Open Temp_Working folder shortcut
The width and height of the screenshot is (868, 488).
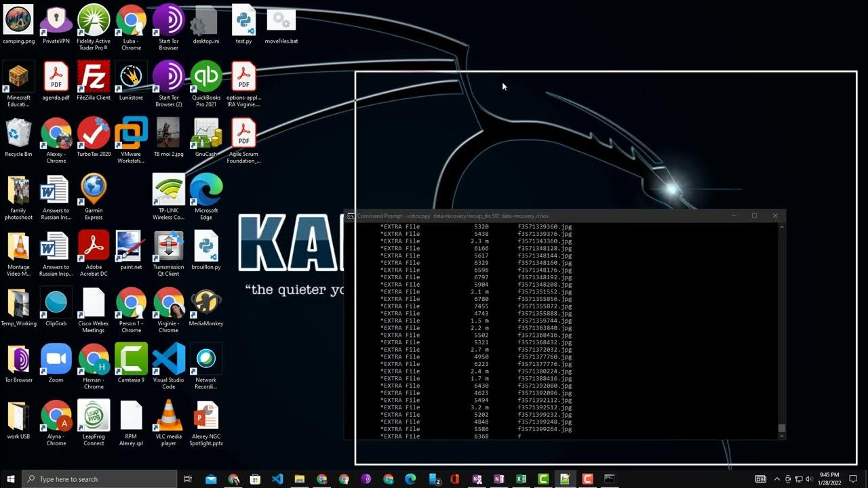coord(18,308)
